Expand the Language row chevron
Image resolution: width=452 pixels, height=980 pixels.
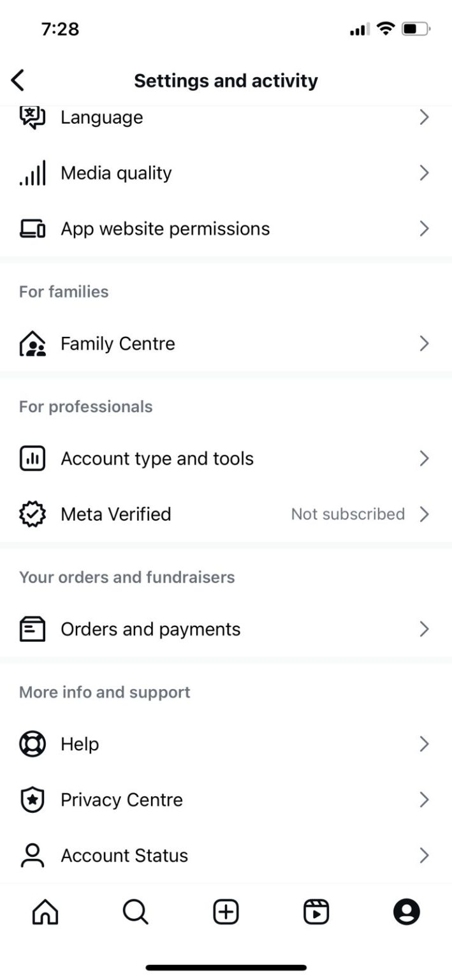(424, 117)
